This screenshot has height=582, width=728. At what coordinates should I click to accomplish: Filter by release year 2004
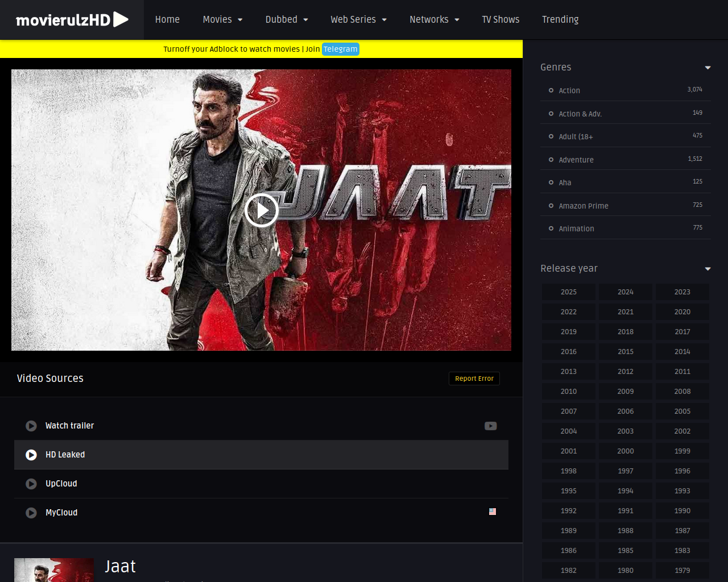click(569, 431)
